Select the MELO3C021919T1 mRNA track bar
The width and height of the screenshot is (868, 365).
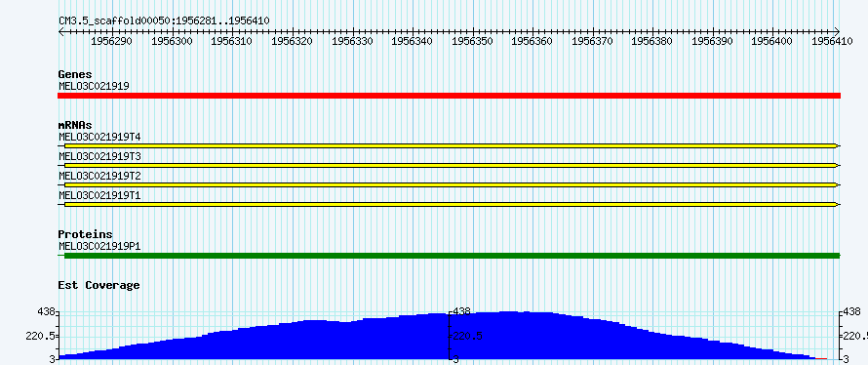[449, 204]
